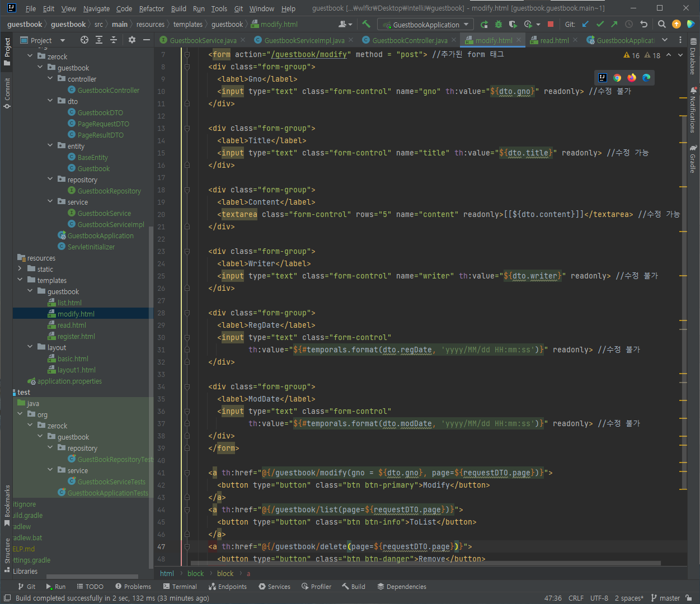Open the Profiler tool window
Screen dimensions: 700x604
[x=317, y=587]
